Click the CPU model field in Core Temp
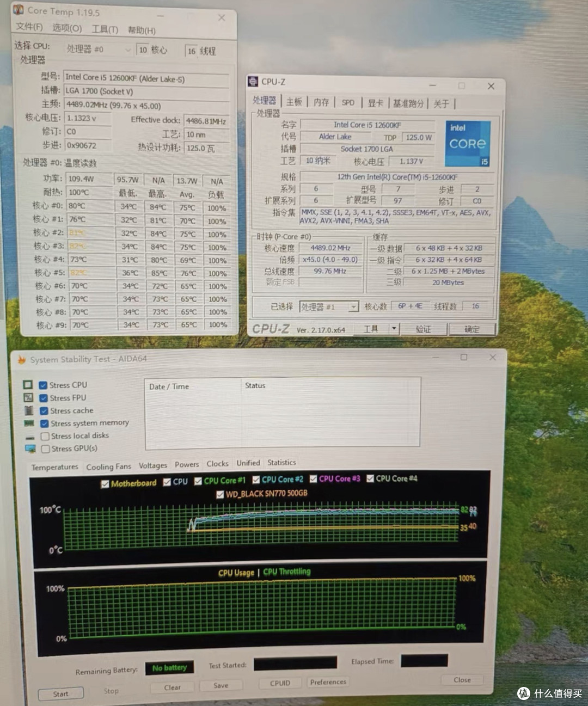This screenshot has width=588, height=706. [146, 78]
